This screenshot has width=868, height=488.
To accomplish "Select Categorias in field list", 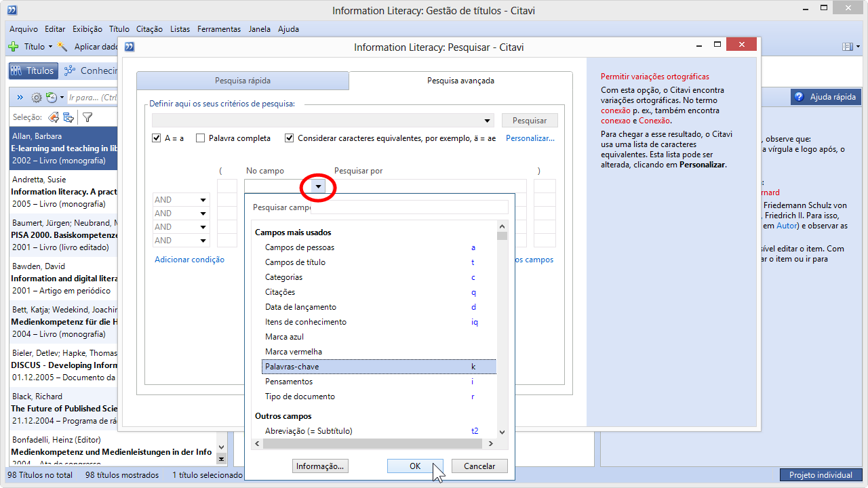I will pyautogui.click(x=379, y=277).
